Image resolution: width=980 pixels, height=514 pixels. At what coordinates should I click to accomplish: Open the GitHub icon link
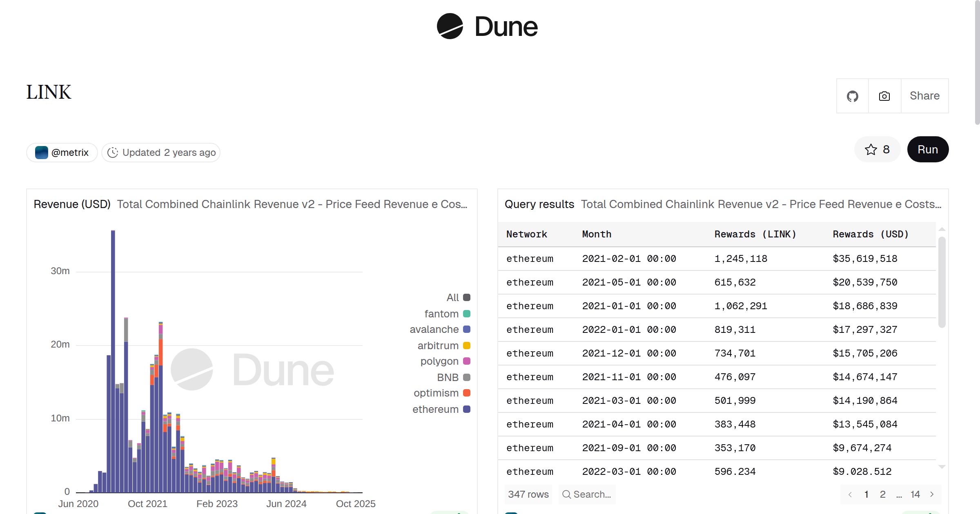tap(852, 96)
